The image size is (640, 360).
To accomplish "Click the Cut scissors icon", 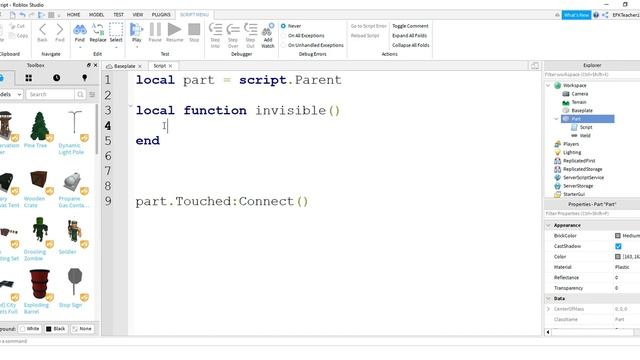I will pyautogui.click(x=17, y=26).
